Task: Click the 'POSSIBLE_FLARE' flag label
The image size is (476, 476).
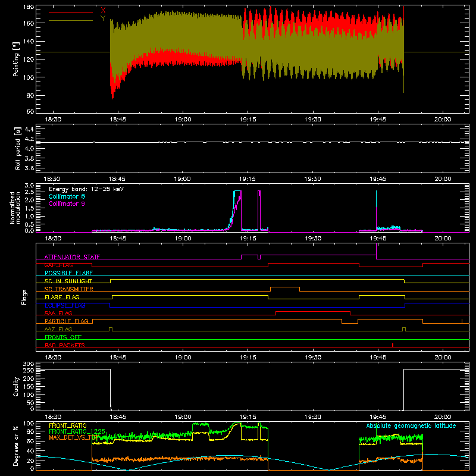Action: (68, 273)
